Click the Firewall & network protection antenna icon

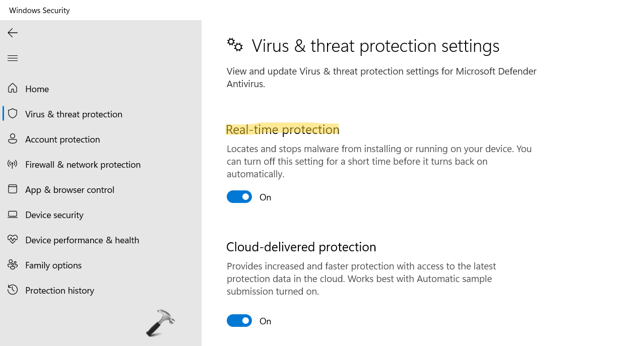click(x=13, y=164)
